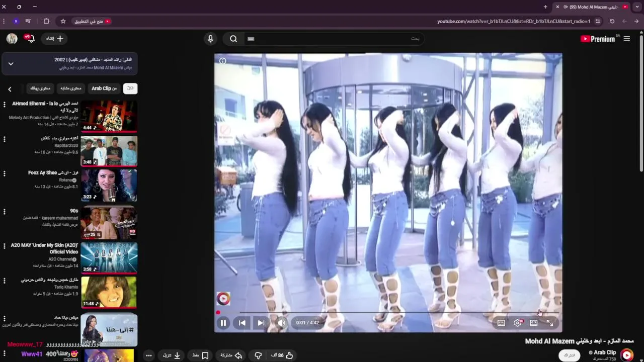Viewport: 644px width, 362px height.
Task: Open Arab Clip channel avatar
Action: [627, 355]
